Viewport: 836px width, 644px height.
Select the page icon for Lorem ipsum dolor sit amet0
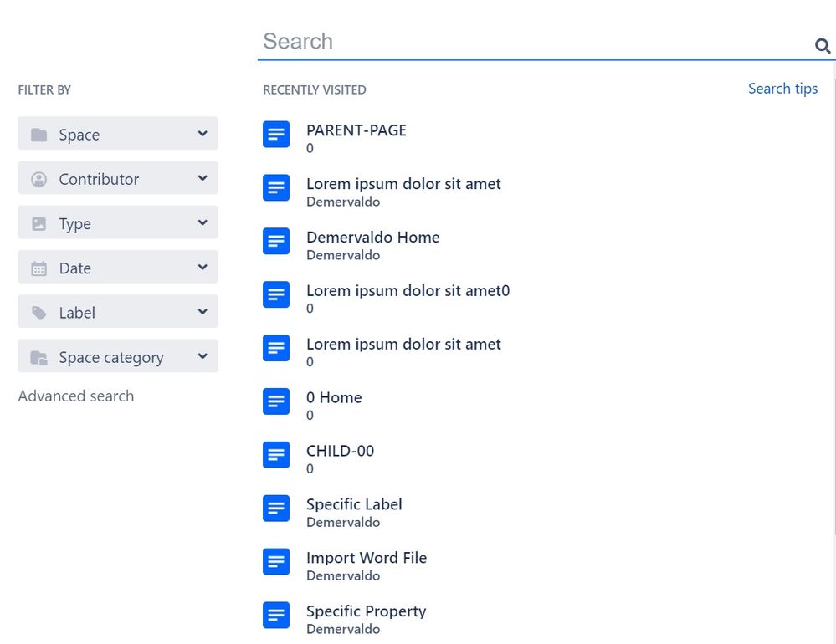click(276, 294)
